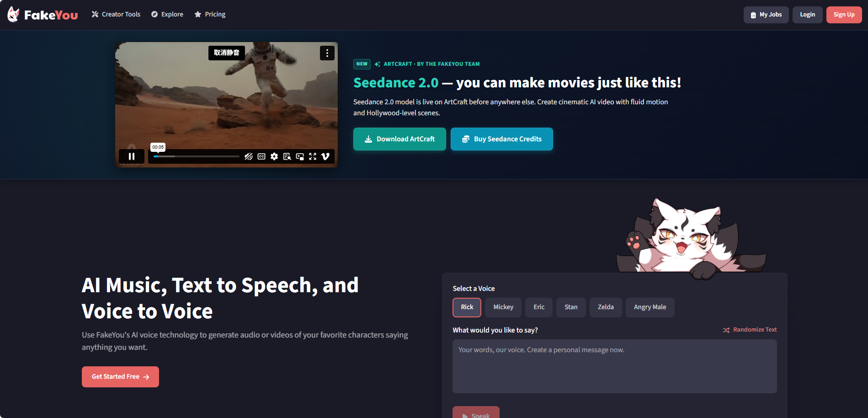Click Randomize Text
The width and height of the screenshot is (868, 418).
(x=750, y=330)
